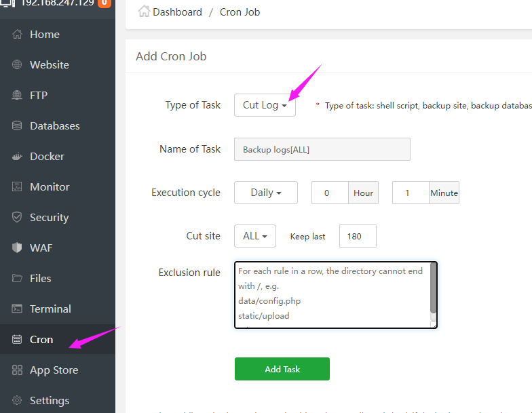Click the Docker whale icon
532x413 pixels.
tap(18, 157)
